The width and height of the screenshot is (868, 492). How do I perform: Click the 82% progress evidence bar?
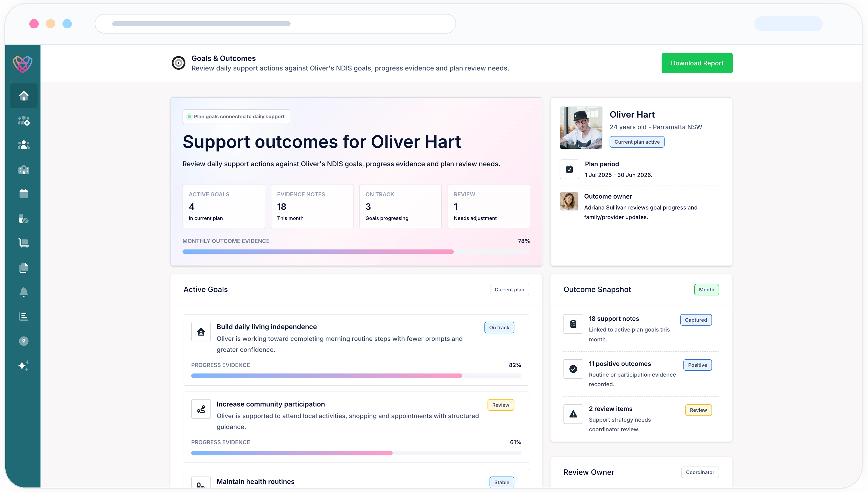click(x=356, y=376)
